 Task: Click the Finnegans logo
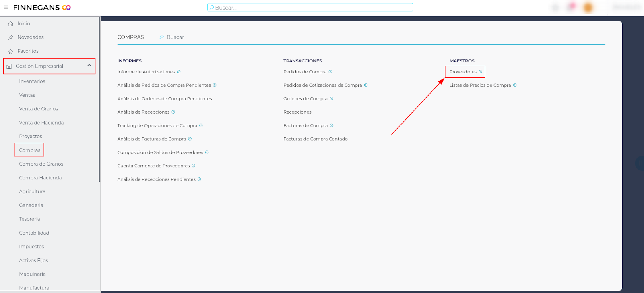[42, 7]
